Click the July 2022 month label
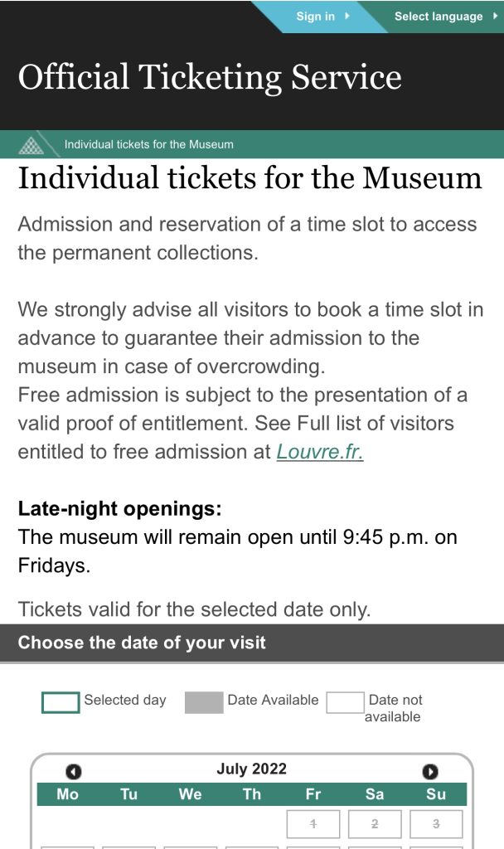The width and height of the screenshot is (504, 849). click(251, 769)
